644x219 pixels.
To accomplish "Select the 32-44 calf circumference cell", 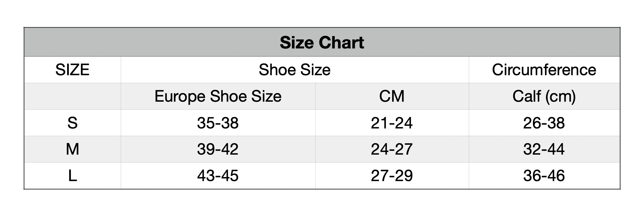I will coord(544,149).
